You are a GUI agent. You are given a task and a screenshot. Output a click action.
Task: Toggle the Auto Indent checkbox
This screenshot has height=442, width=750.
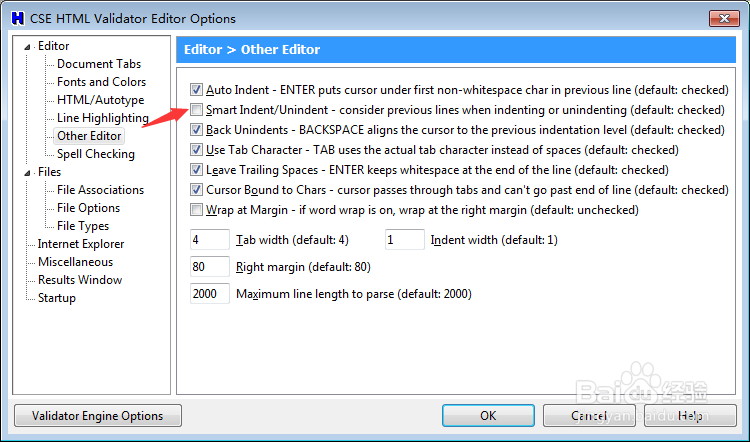pos(197,90)
